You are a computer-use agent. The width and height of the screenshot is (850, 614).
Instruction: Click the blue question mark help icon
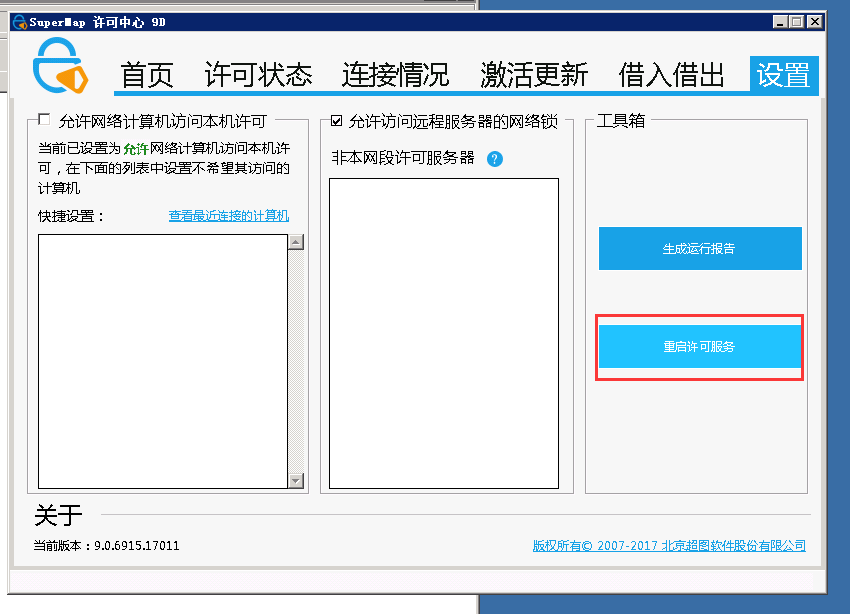click(x=494, y=159)
